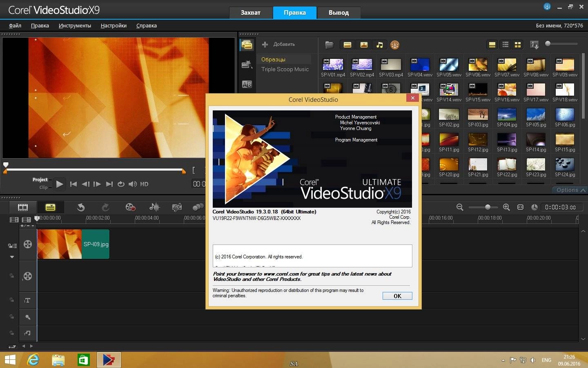Expand track list with down arrow
This screenshot has width=588, height=368.
[12, 257]
